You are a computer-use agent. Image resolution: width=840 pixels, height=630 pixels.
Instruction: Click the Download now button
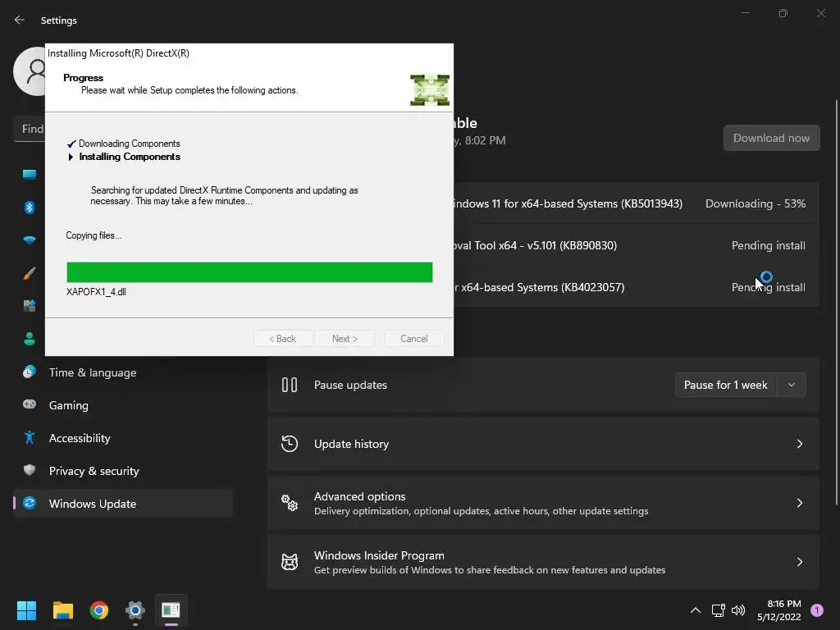pos(771,138)
